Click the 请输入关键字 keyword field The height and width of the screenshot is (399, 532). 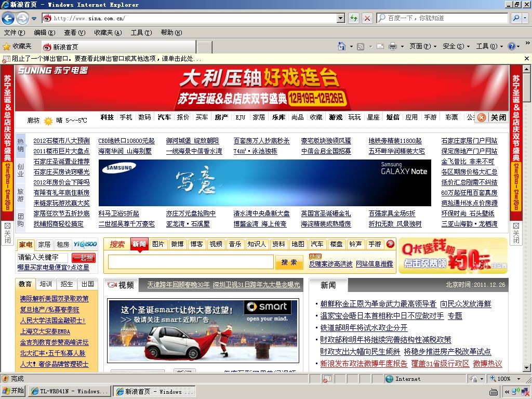(x=43, y=258)
